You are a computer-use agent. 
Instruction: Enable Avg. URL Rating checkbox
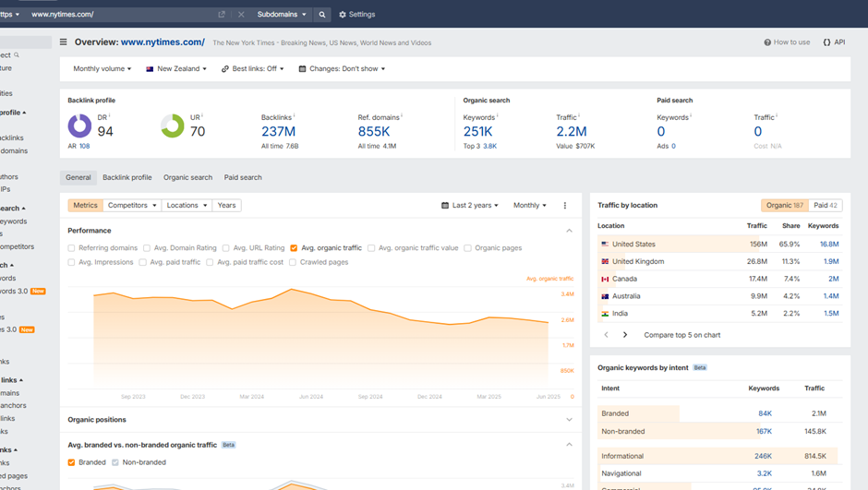pos(226,248)
